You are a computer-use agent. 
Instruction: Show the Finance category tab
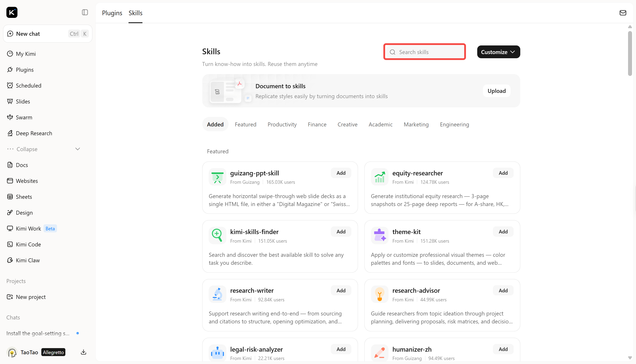point(317,124)
